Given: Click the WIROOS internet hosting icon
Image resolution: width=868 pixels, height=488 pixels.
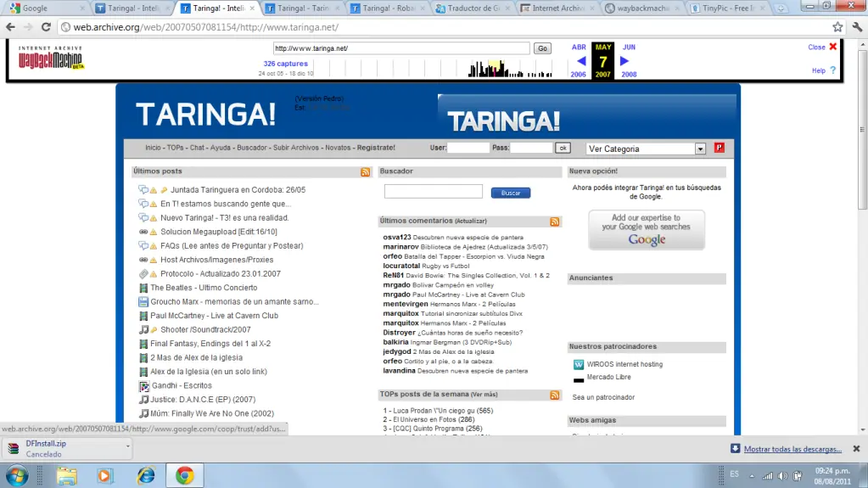Looking at the screenshot, I should click(579, 364).
